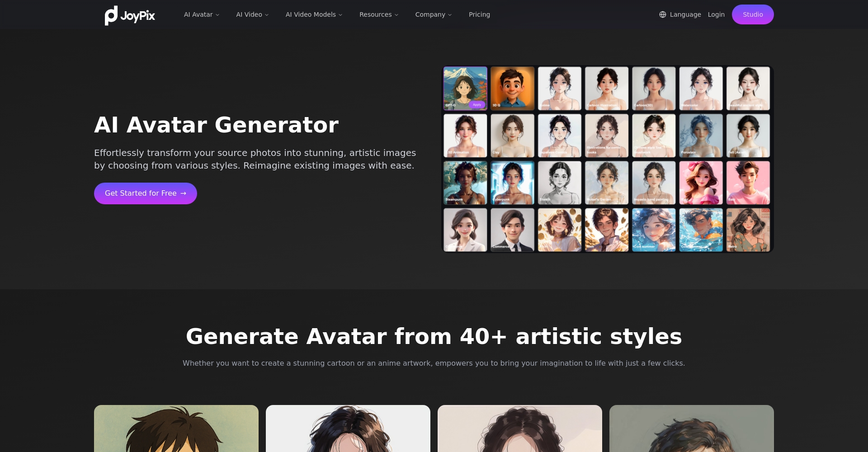Viewport: 868px width, 452px height.
Task: Select the Cool summer boy thumbnail
Action: point(701,230)
